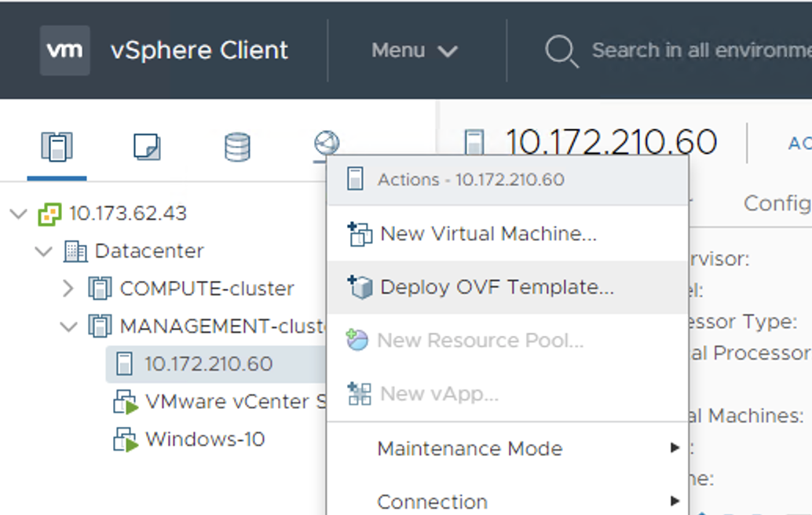Click the Machines label in summary
Image resolution: width=812 pixels, height=515 pixels.
click(x=748, y=415)
